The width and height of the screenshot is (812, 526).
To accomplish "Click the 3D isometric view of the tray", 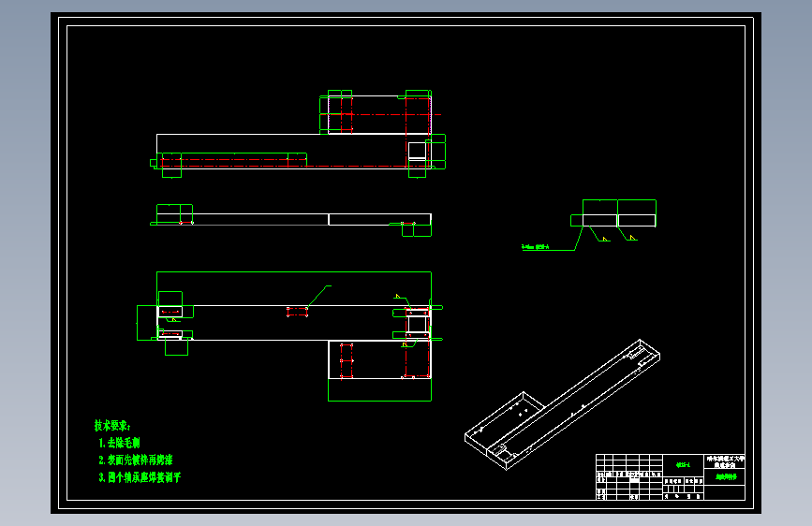I will [x=562, y=404].
